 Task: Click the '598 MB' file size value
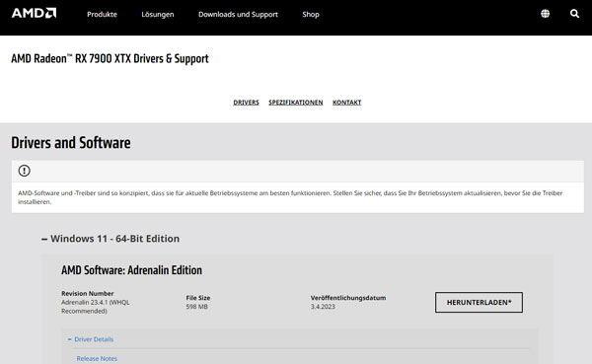(196, 307)
